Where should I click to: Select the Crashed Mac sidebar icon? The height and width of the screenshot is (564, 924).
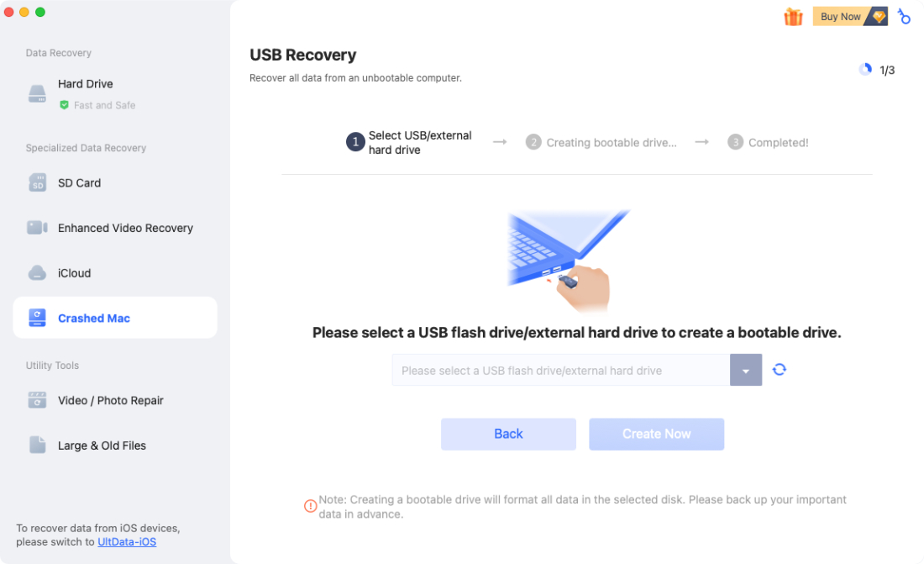(37, 317)
